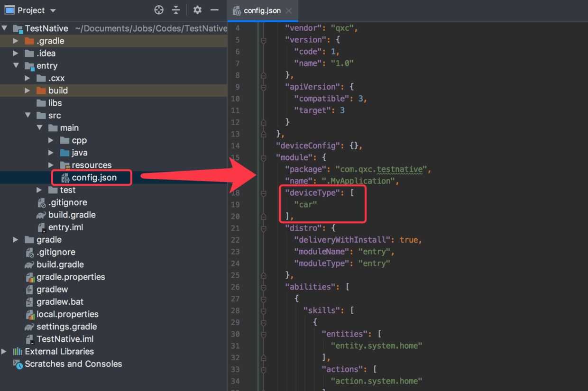
Task: Click the collapse all icon
Action: (x=176, y=10)
